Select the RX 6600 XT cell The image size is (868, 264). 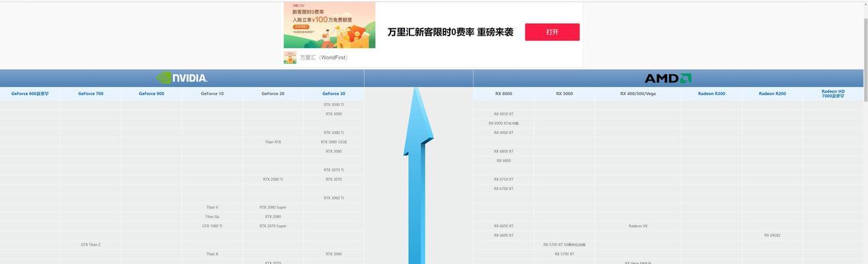coord(503,236)
